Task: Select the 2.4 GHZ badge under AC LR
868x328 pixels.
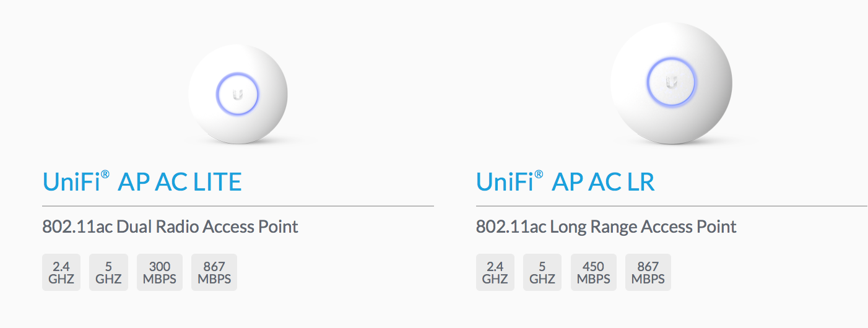Action: (495, 272)
